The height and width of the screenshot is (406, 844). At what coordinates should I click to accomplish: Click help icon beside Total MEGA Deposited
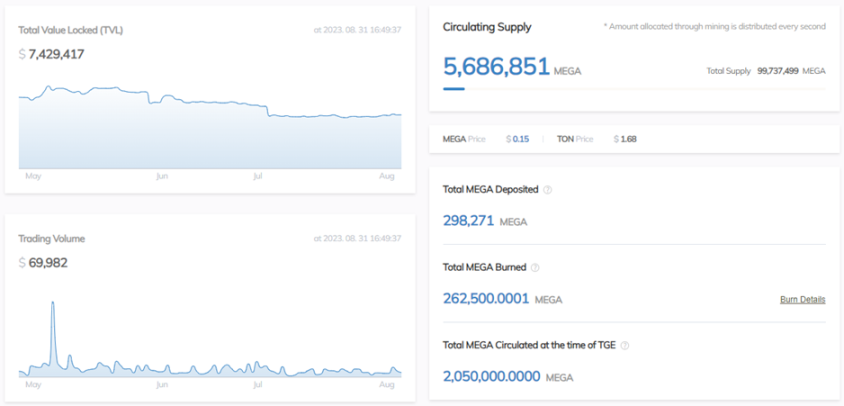coord(547,189)
